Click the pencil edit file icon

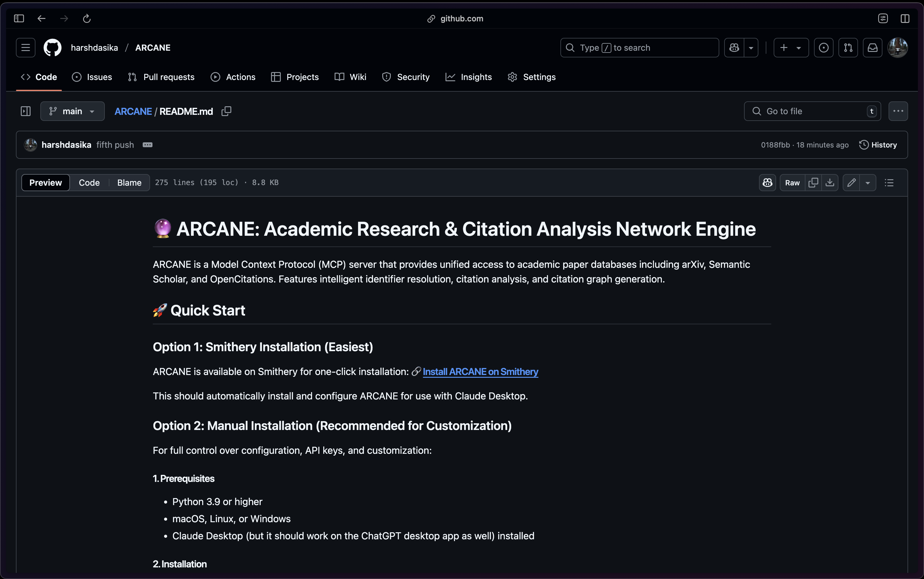[851, 183]
